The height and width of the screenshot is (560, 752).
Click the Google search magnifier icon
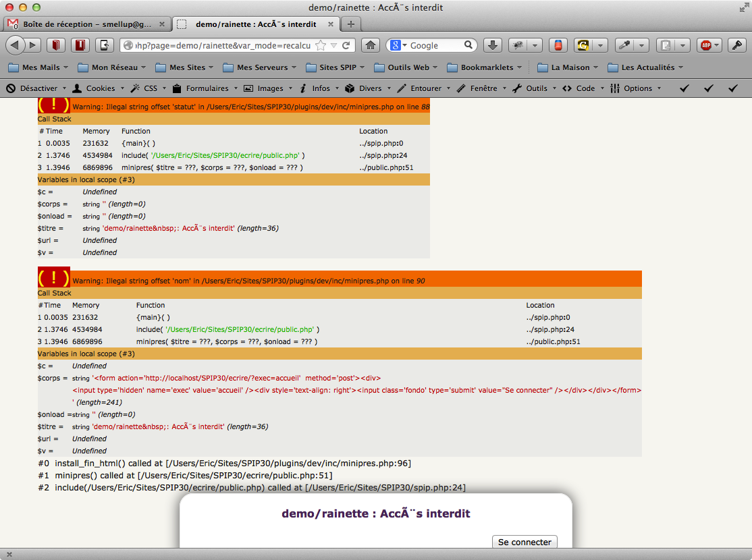tap(468, 45)
